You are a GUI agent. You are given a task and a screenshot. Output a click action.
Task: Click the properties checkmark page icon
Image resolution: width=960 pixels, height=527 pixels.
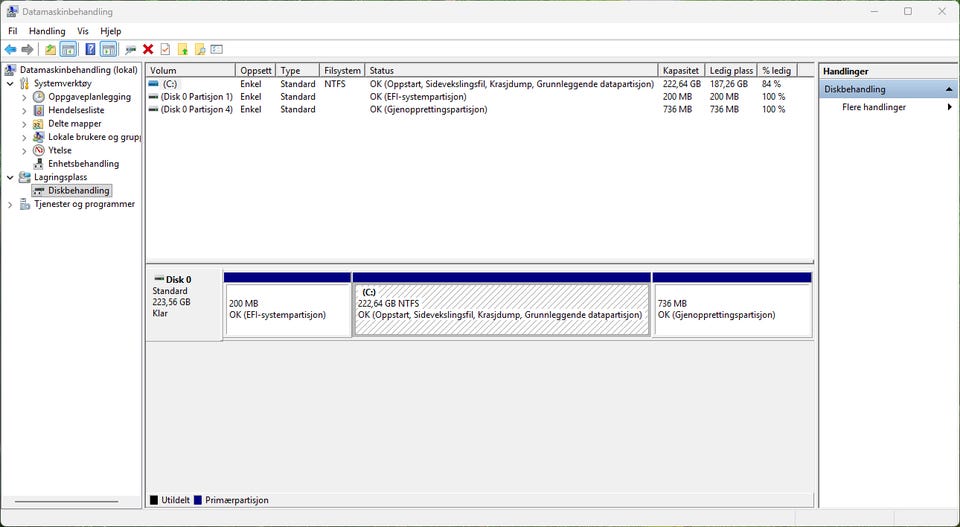165,50
